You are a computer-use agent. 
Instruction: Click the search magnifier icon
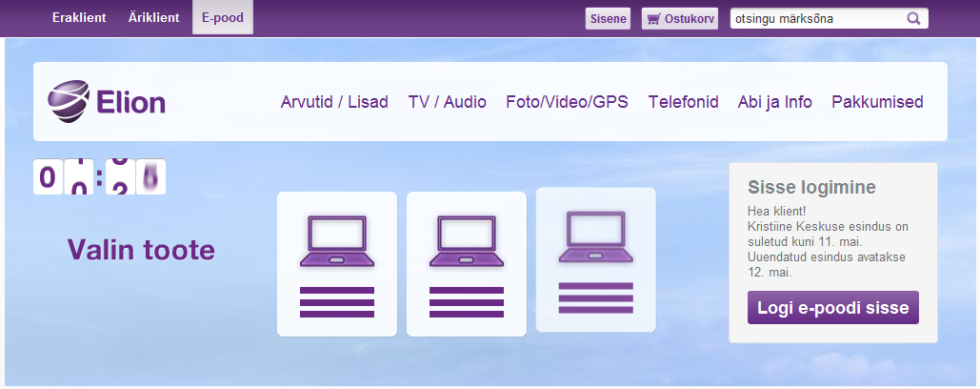[x=913, y=19]
